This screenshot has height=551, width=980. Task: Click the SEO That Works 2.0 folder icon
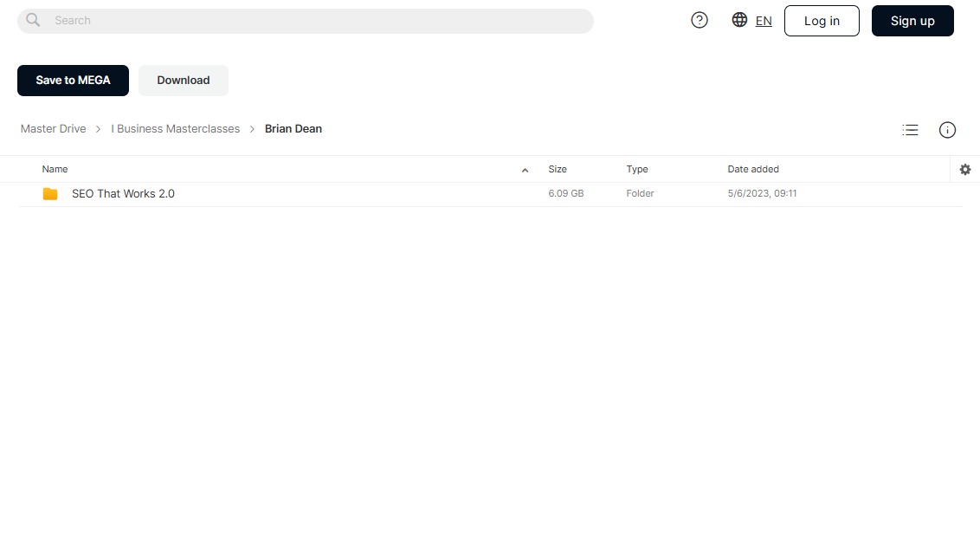click(x=50, y=194)
